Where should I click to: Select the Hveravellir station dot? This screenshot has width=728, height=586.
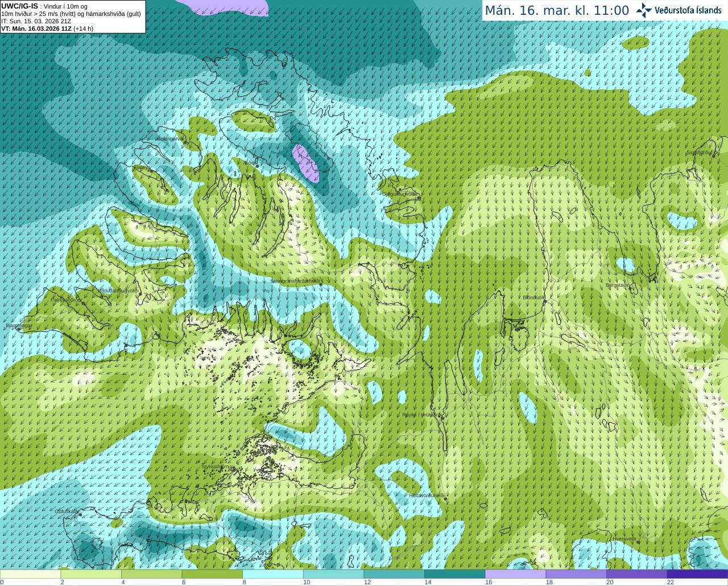coord(638,542)
